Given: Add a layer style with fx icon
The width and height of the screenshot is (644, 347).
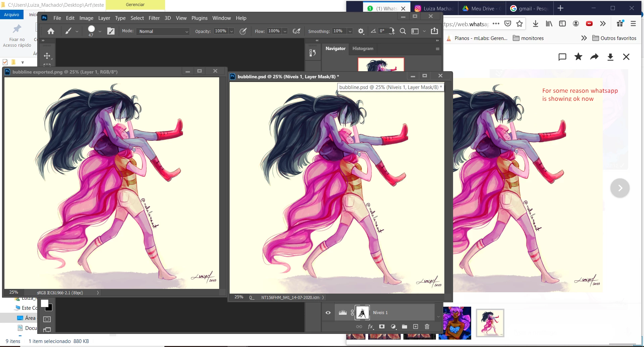Looking at the screenshot, I should [370, 327].
